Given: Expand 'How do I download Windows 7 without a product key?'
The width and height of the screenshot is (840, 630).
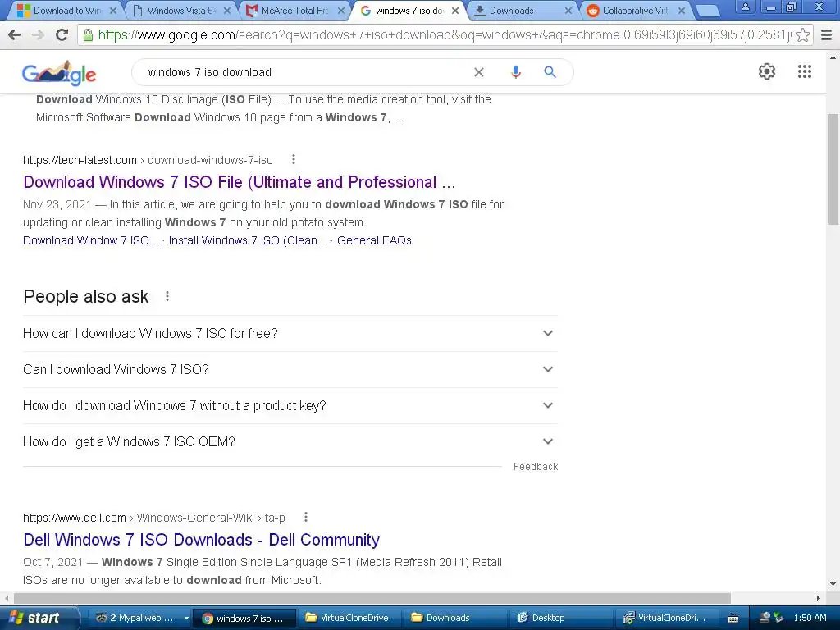Looking at the screenshot, I should (290, 405).
